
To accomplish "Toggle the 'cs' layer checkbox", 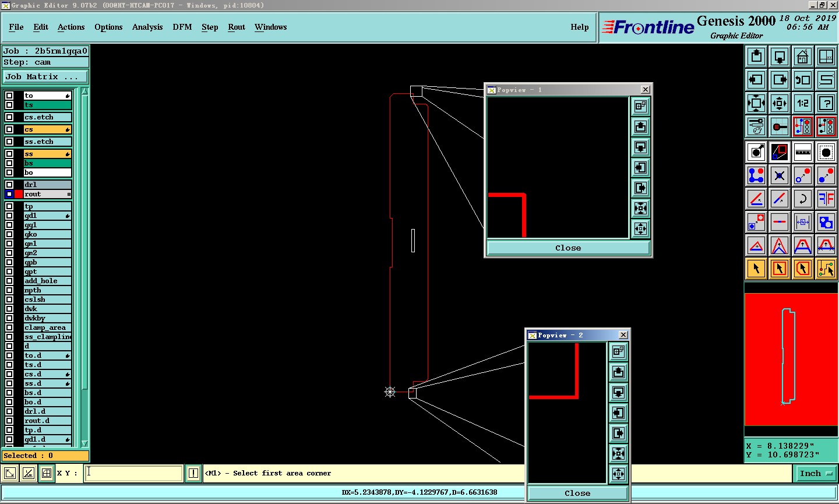I will (9, 129).
